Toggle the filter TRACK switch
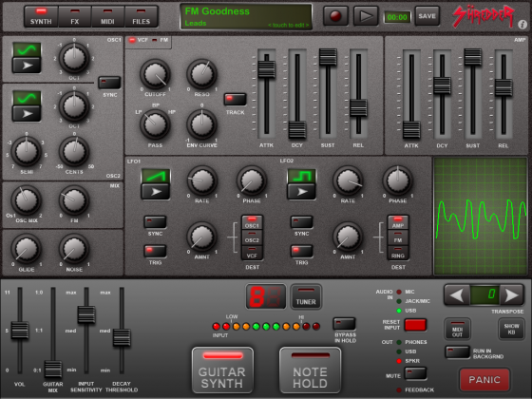532x399 pixels. pyautogui.click(x=236, y=100)
